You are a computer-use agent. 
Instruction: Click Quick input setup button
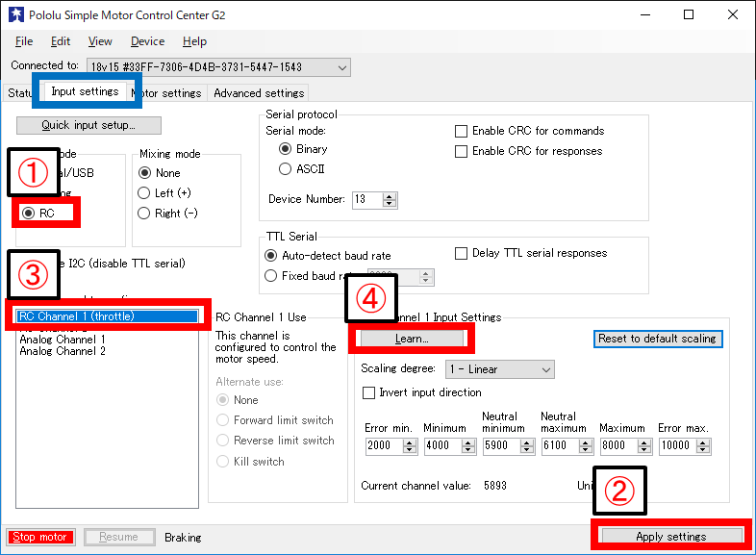(x=88, y=125)
